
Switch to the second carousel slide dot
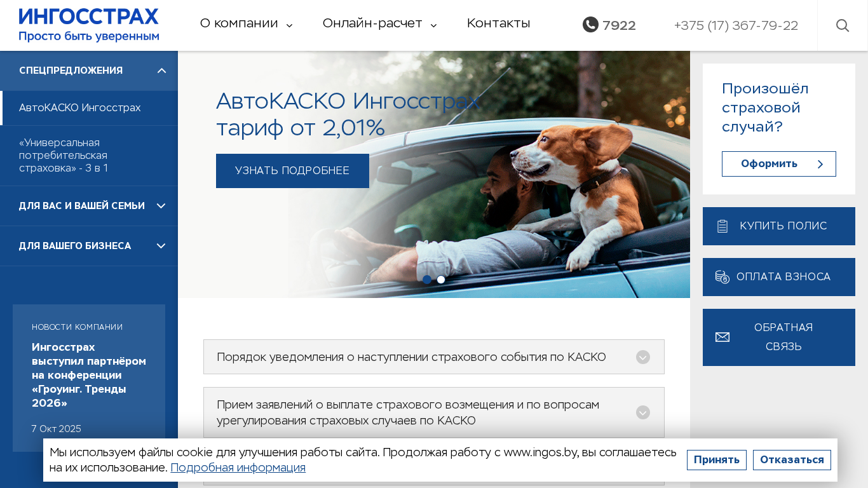click(441, 280)
